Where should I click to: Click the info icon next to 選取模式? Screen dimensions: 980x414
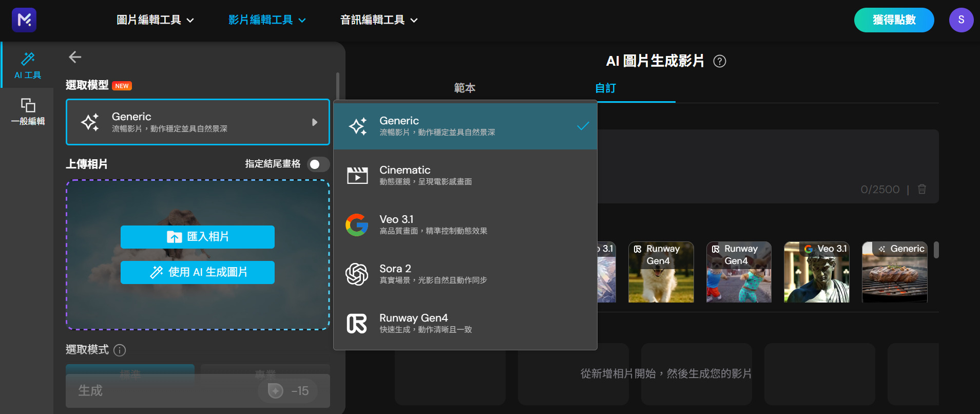120,350
